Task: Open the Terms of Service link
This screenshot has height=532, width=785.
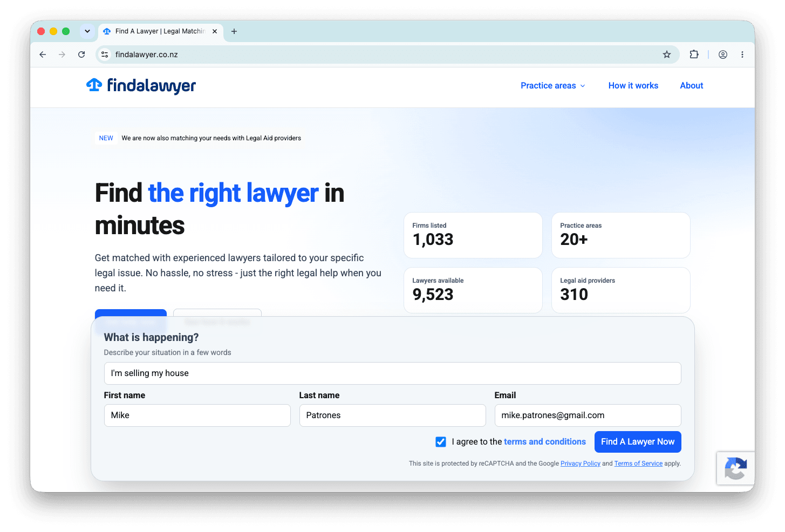Action: coord(638,463)
